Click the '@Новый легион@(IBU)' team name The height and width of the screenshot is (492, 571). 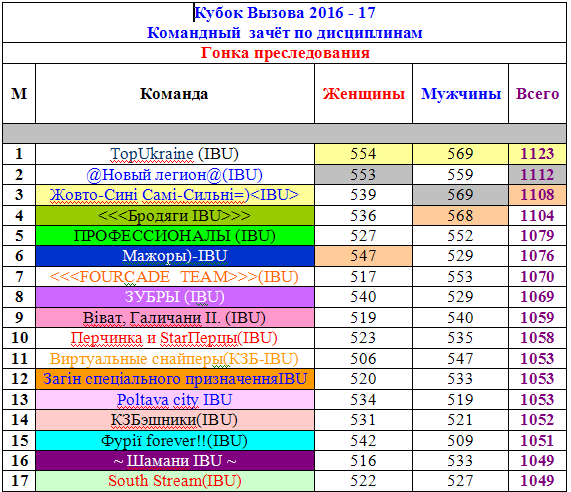[x=174, y=175]
